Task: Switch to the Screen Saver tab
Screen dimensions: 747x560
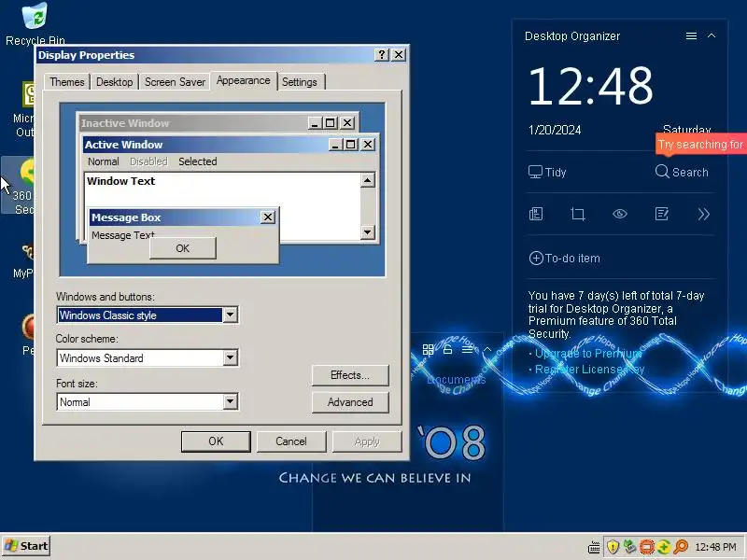Action: click(x=175, y=82)
